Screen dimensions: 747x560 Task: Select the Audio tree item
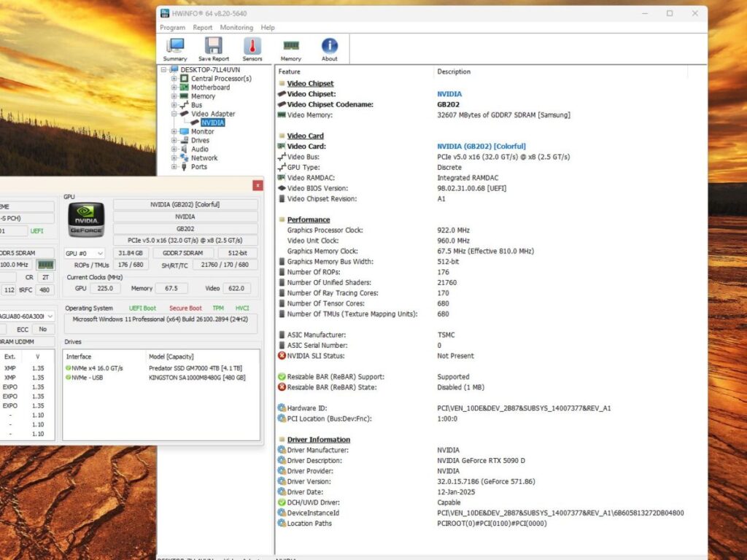(200, 149)
